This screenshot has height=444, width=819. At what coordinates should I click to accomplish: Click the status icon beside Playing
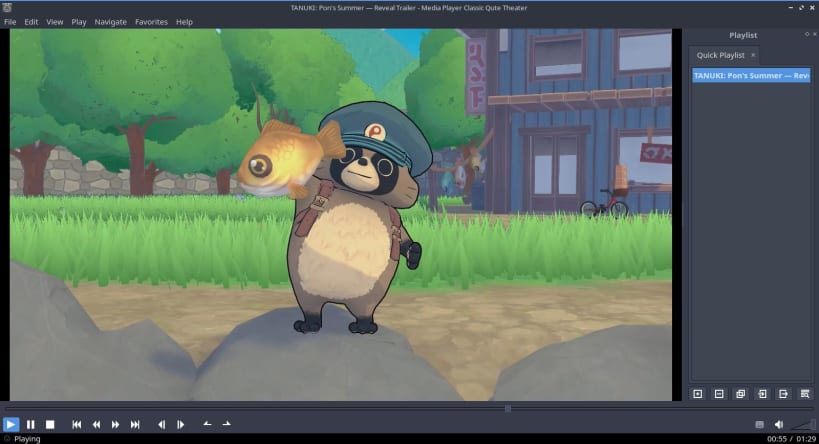[7, 439]
